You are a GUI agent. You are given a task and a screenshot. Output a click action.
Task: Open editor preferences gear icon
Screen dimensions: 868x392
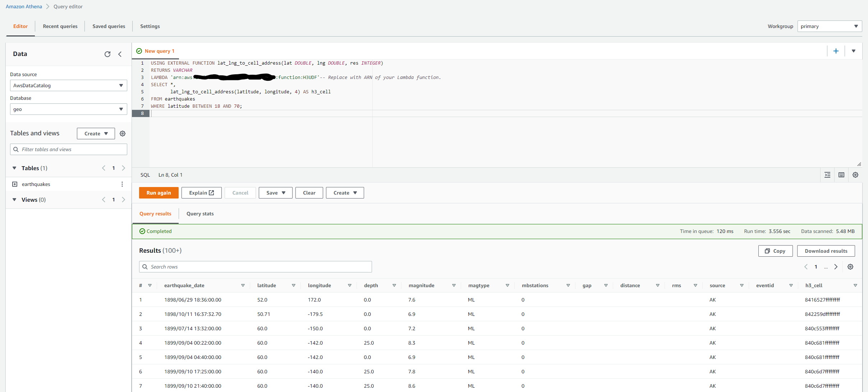(855, 175)
